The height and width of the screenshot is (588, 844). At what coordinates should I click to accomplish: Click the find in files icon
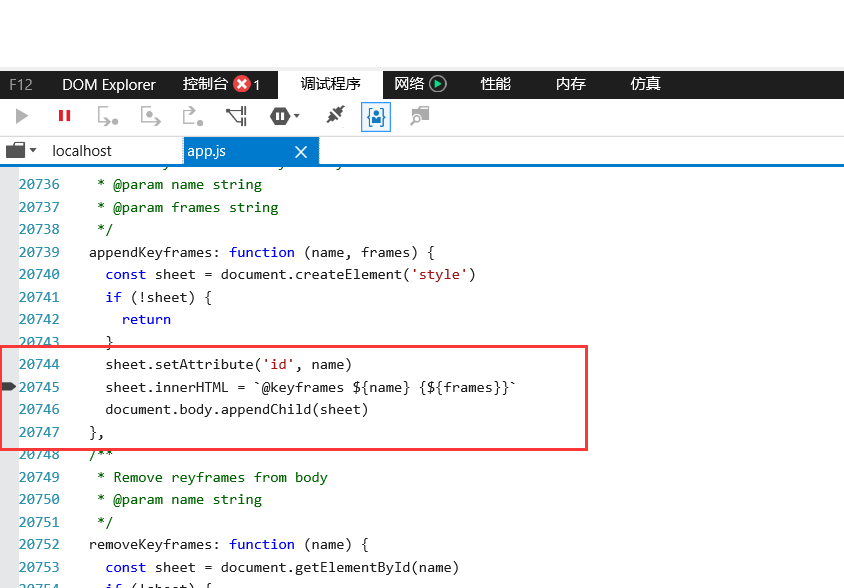[419, 116]
